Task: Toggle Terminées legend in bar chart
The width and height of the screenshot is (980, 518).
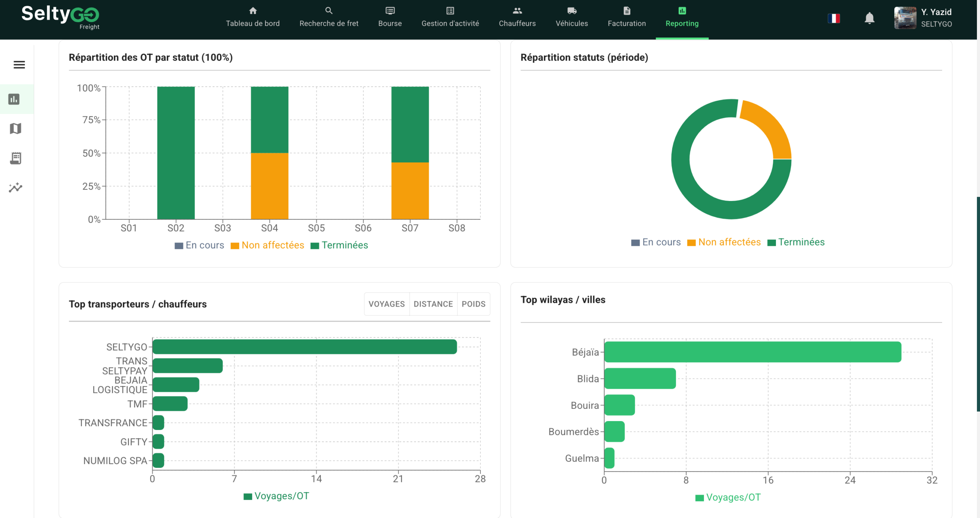Action: click(339, 245)
